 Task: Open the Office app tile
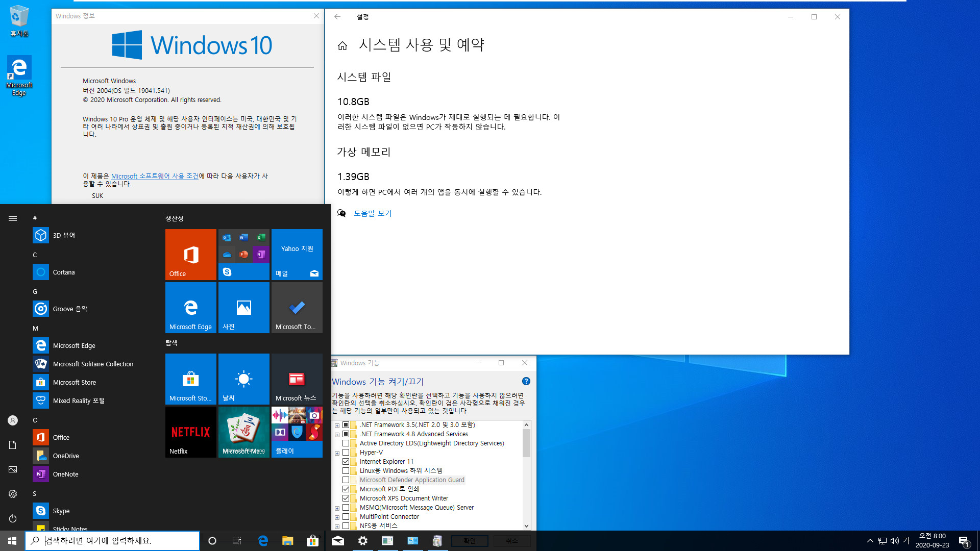coord(190,254)
